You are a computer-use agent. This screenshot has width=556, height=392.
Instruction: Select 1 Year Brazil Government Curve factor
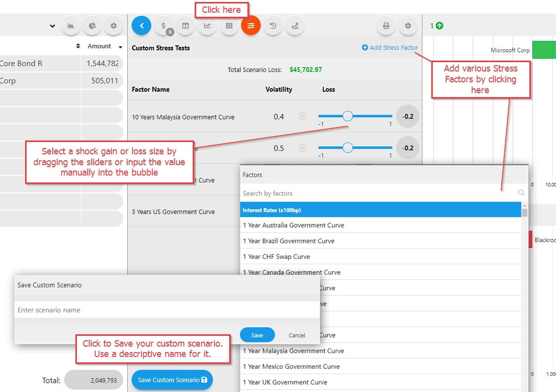pyautogui.click(x=288, y=241)
